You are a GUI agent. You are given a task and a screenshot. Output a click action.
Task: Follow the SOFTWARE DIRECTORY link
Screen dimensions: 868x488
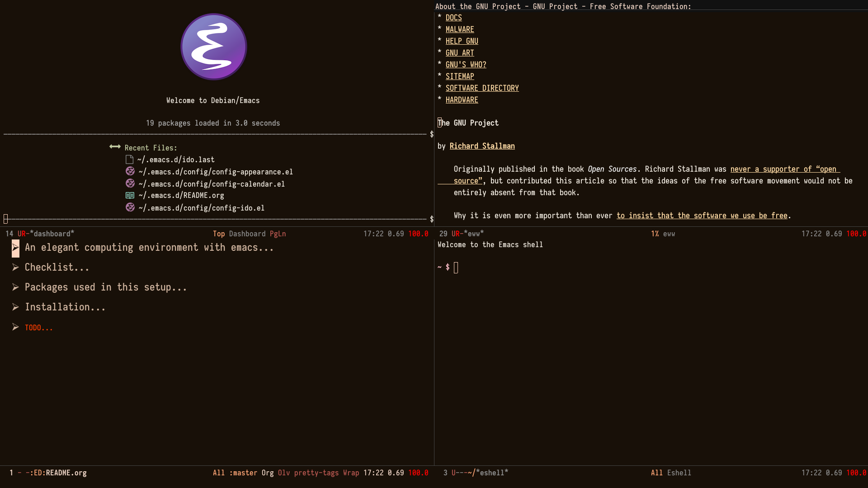pos(482,88)
